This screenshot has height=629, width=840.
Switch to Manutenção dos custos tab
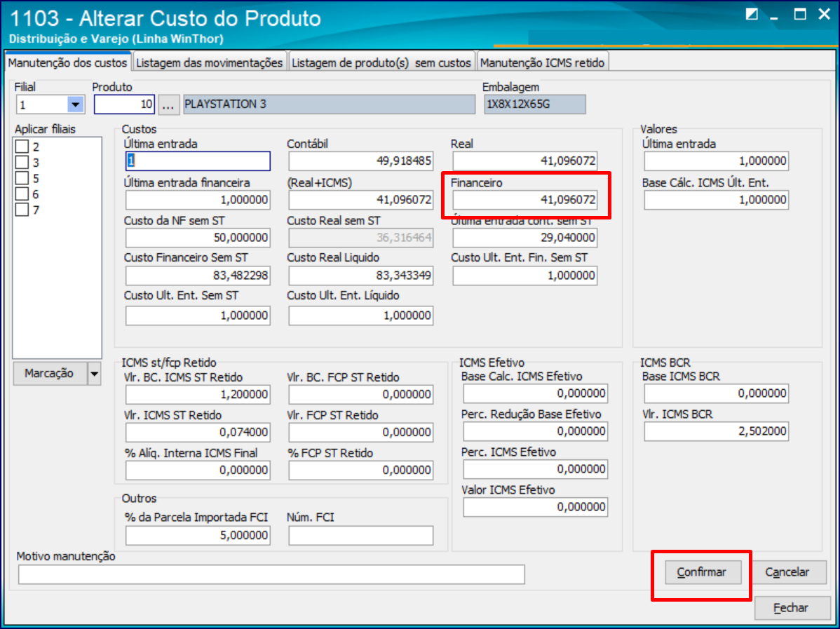pyautogui.click(x=67, y=62)
